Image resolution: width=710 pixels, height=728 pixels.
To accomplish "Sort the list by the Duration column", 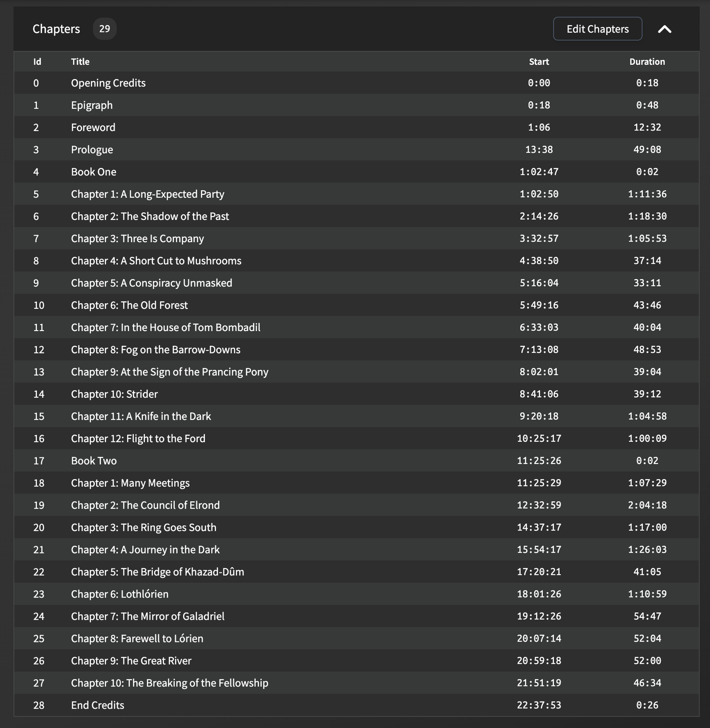I will point(647,61).
